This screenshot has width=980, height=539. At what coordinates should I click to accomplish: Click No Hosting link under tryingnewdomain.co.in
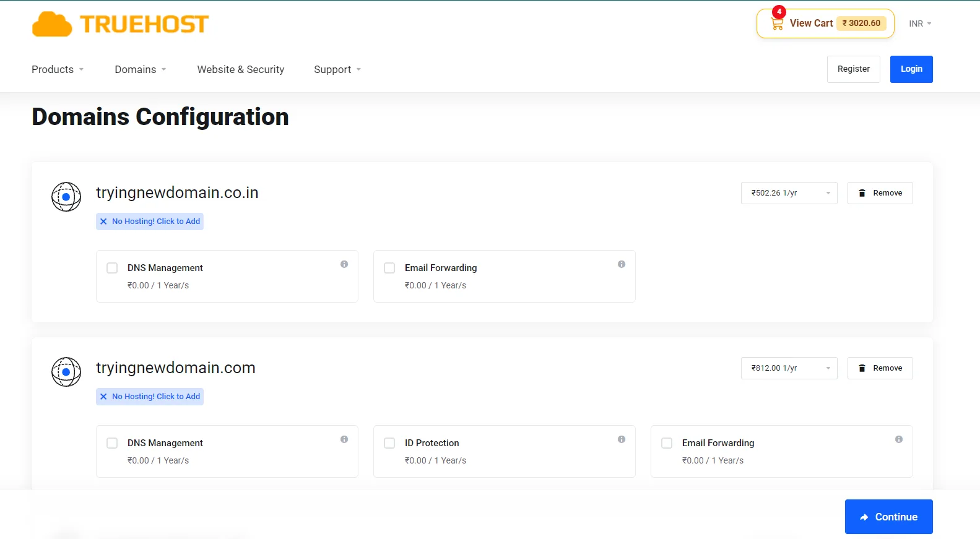point(150,222)
